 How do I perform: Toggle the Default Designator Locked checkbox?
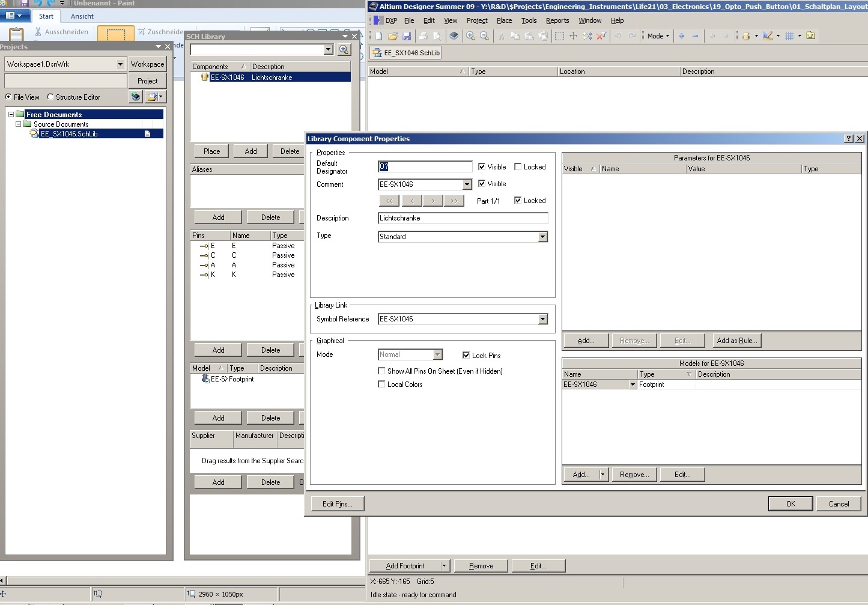pyautogui.click(x=518, y=166)
